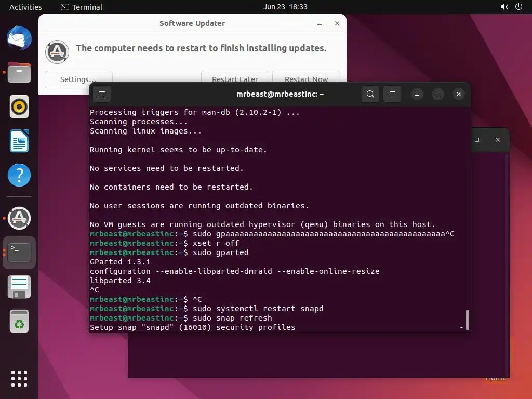This screenshot has height=399, width=532.
Task: Click the line 'sudo systemctl restart snapd'
Action: pyautogui.click(x=207, y=309)
